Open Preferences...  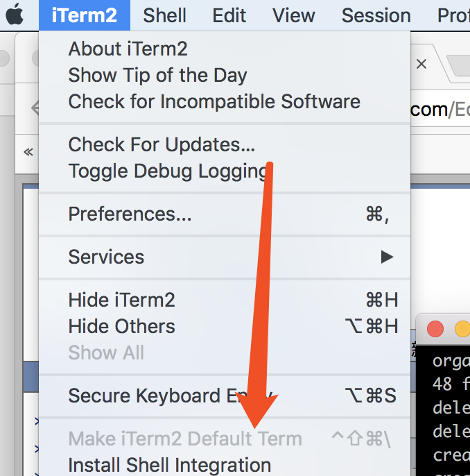pyautogui.click(x=130, y=214)
